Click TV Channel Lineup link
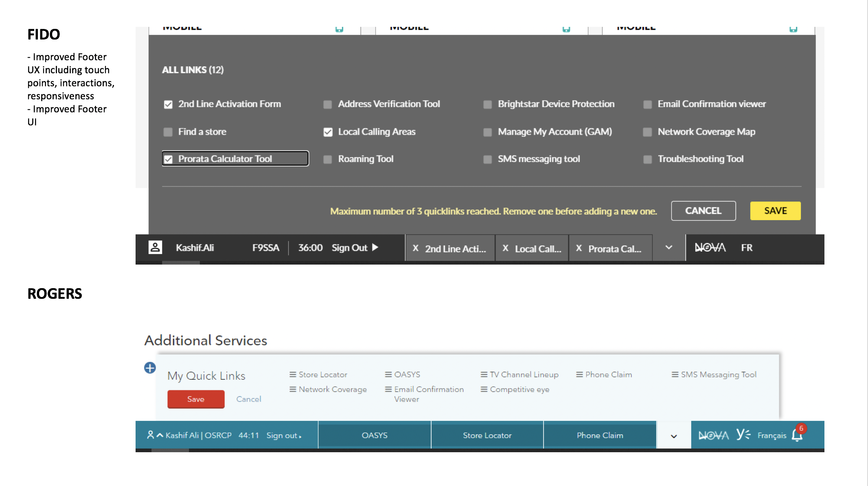 pos(524,374)
